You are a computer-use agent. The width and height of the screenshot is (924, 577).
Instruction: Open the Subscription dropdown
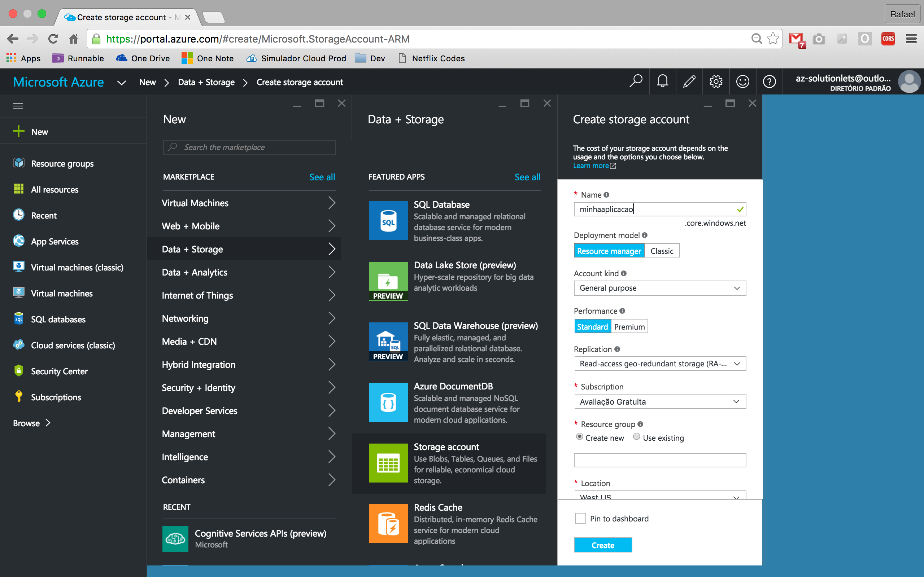point(659,401)
